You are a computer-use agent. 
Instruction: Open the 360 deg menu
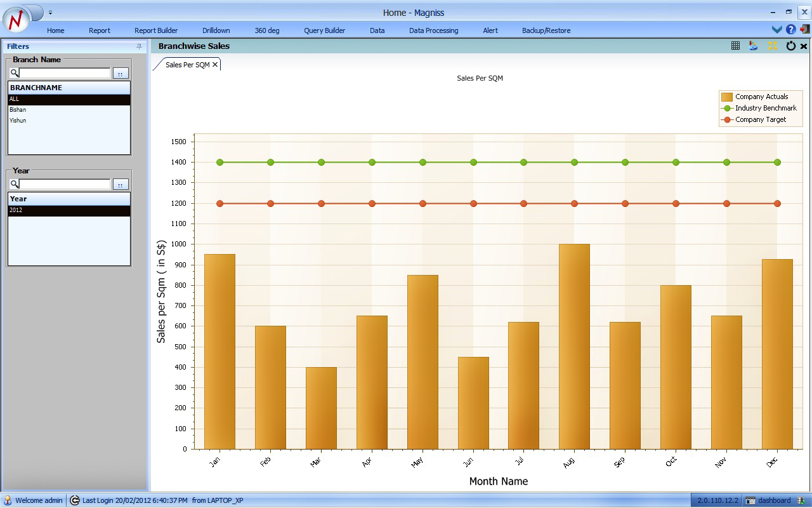pyautogui.click(x=267, y=30)
